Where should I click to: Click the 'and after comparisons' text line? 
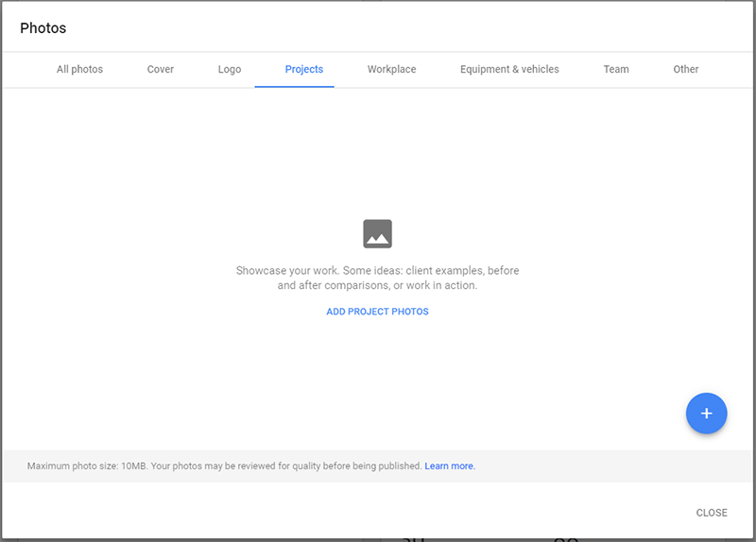(377, 285)
